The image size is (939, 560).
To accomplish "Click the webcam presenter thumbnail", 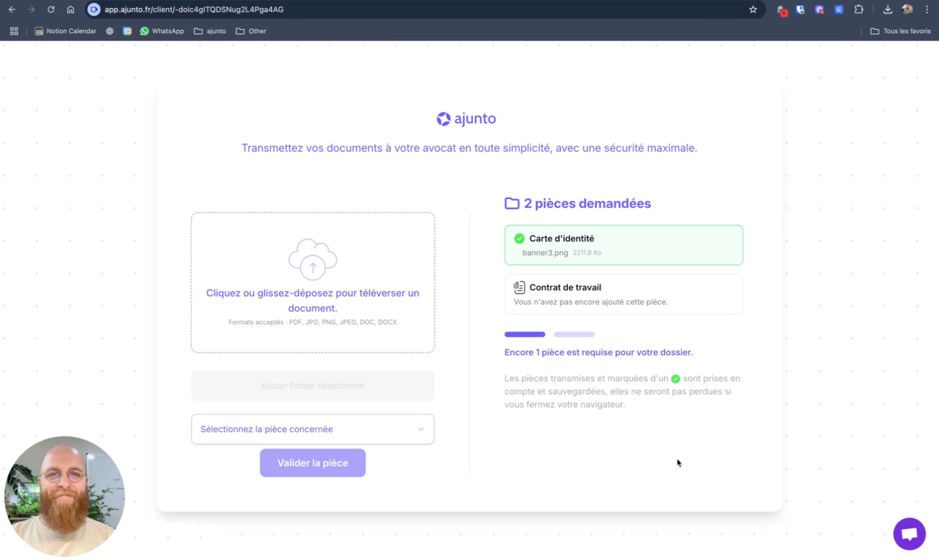I will pyautogui.click(x=65, y=496).
